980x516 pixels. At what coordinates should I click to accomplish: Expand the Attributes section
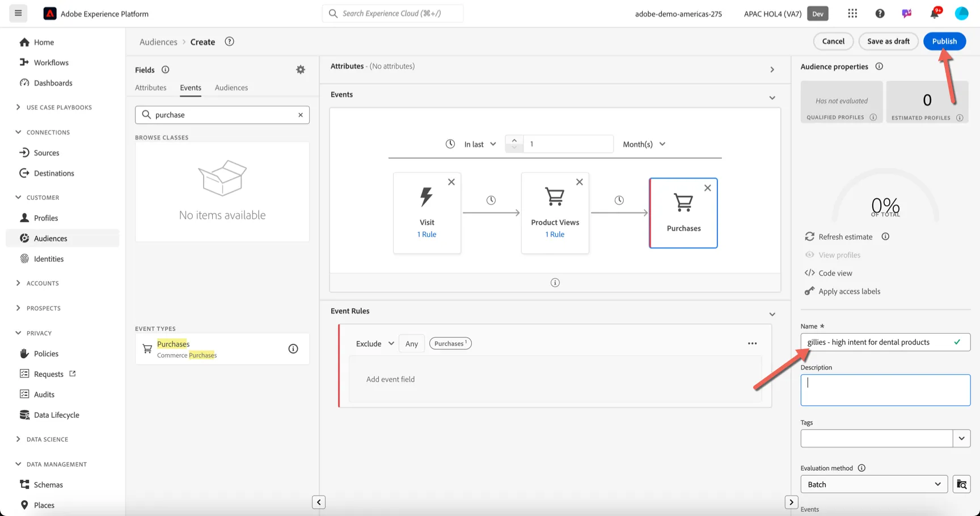772,69
